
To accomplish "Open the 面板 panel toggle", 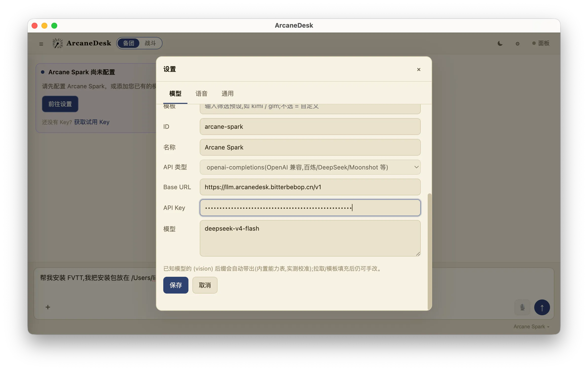I will point(541,43).
